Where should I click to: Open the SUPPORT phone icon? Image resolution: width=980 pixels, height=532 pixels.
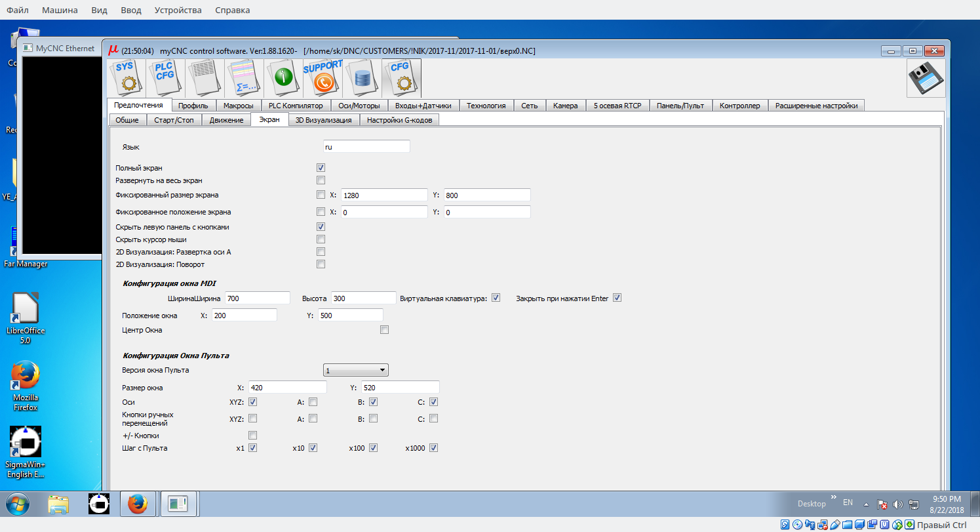tap(323, 78)
